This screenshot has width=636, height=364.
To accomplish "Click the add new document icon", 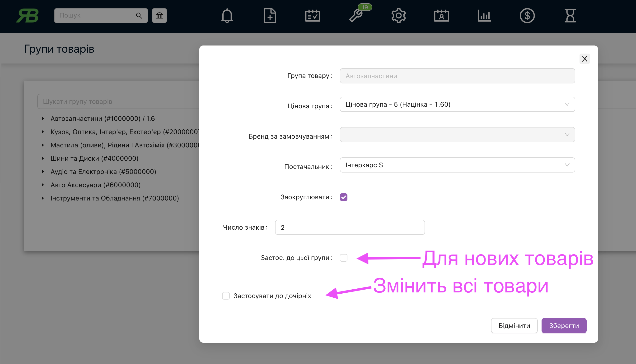I will [270, 16].
